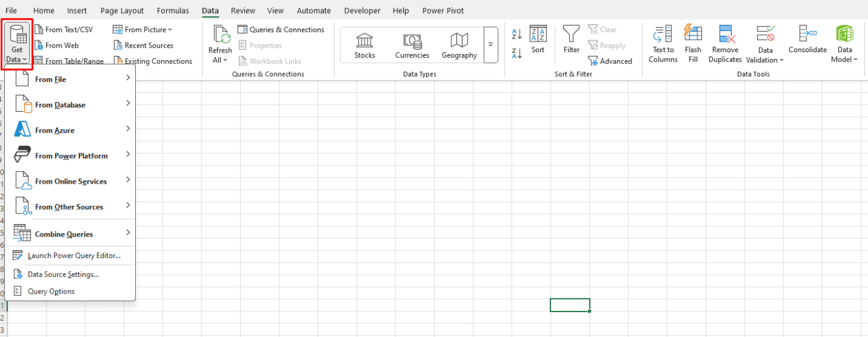Expand the Data Types gallery arrow
Viewport: 868px width, 337px height.
[x=490, y=45]
